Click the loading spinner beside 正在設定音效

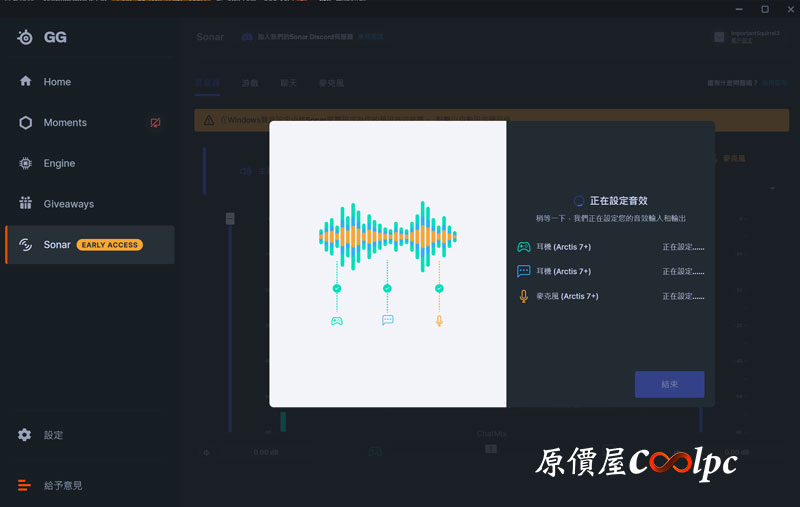pos(579,201)
